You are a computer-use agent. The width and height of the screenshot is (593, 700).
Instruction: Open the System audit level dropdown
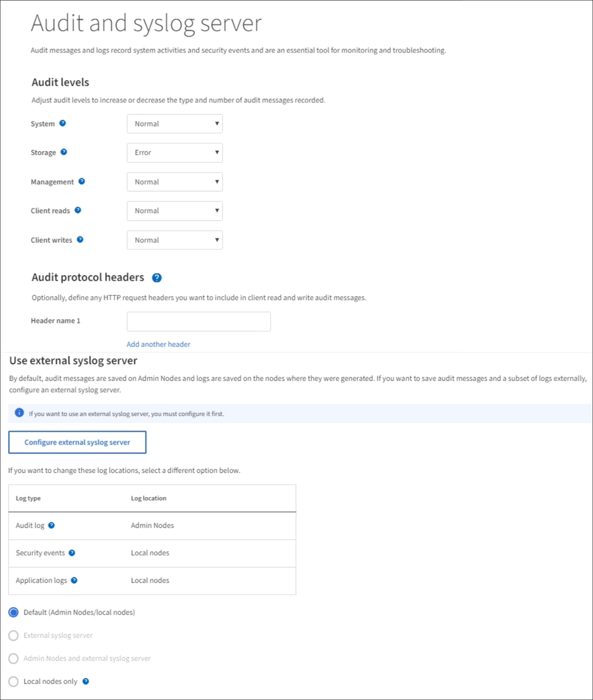175,124
